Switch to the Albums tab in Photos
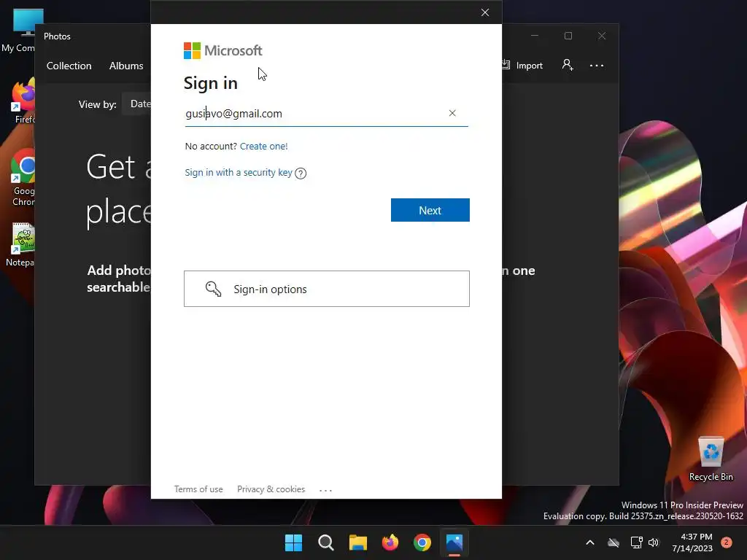Viewport: 747px width, 560px height. (x=126, y=66)
